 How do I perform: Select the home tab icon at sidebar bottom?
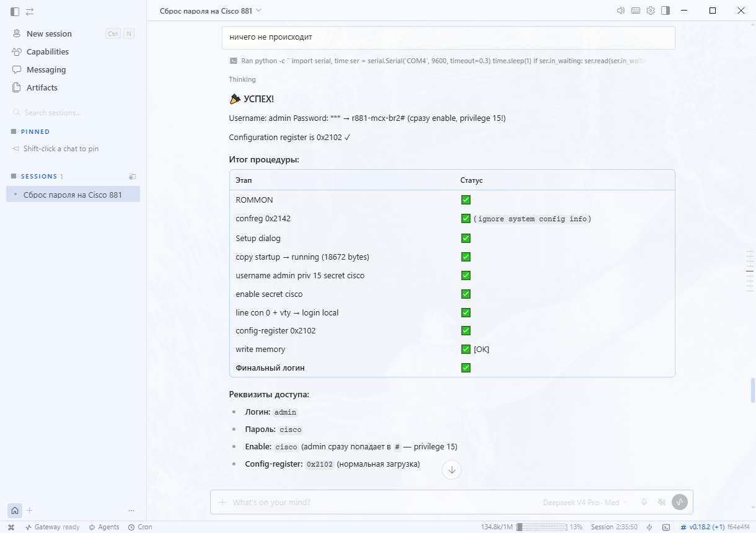point(15,511)
